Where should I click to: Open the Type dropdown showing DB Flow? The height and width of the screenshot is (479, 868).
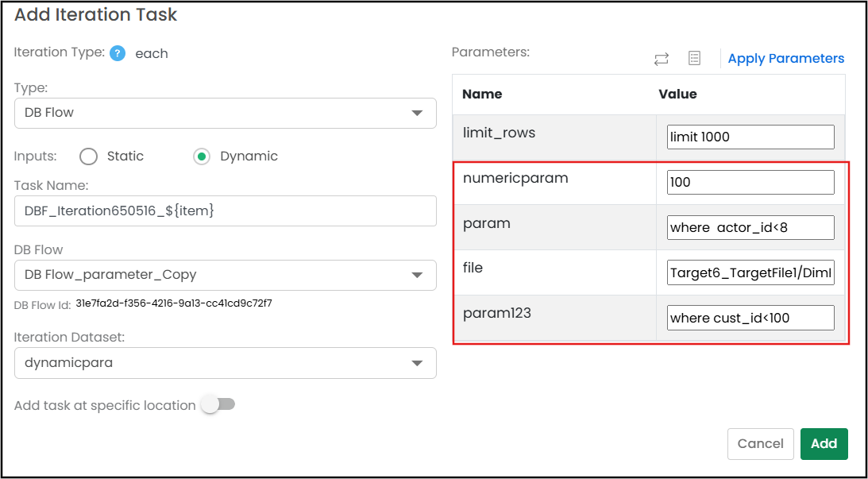tap(226, 113)
